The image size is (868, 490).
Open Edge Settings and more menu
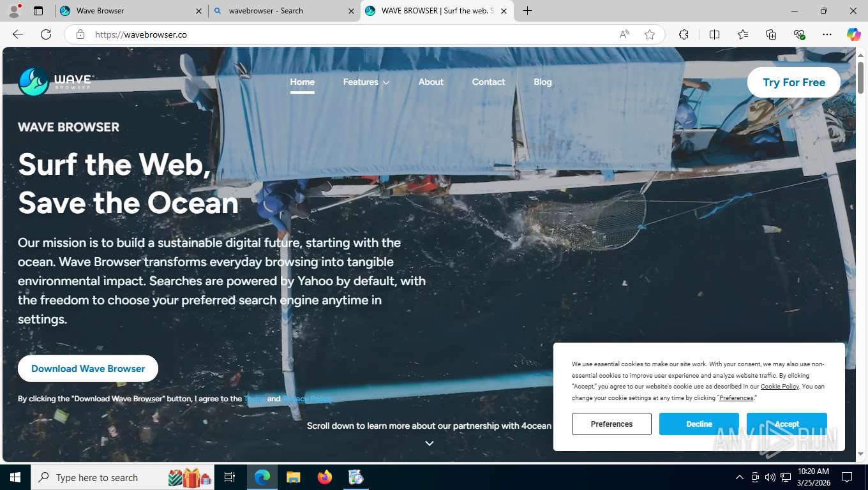827,34
